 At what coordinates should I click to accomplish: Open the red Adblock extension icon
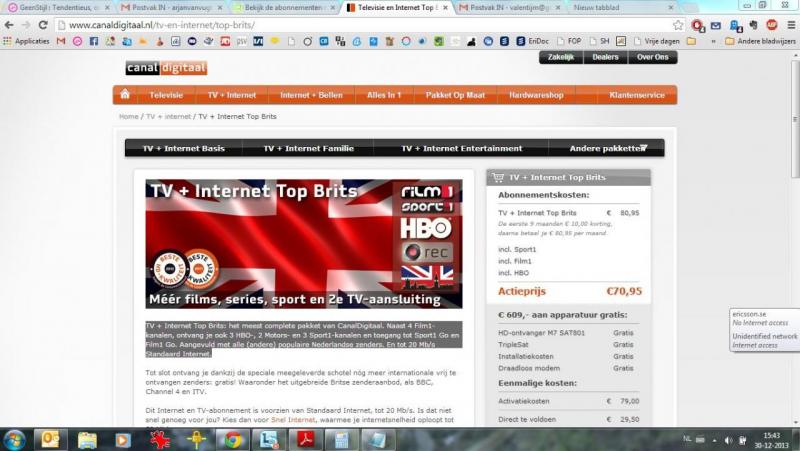point(771,25)
